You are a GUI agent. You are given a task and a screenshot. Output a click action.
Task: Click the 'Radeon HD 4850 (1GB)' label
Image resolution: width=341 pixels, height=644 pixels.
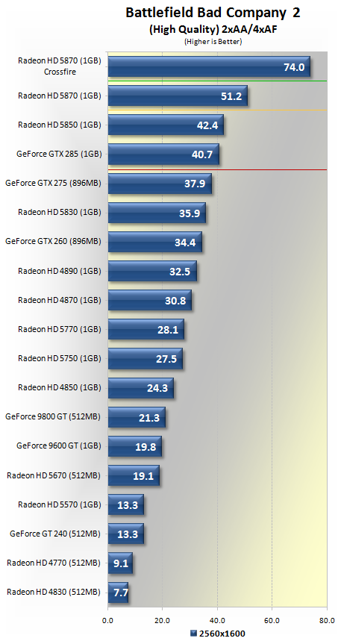click(60, 388)
